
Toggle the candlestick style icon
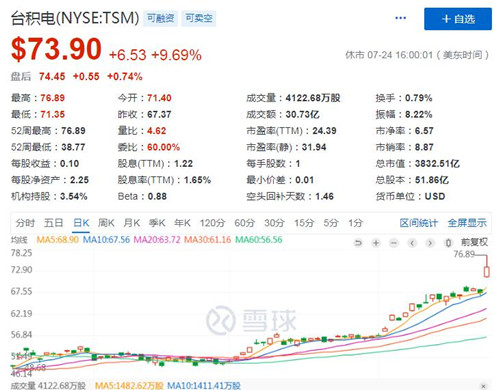[448, 243]
